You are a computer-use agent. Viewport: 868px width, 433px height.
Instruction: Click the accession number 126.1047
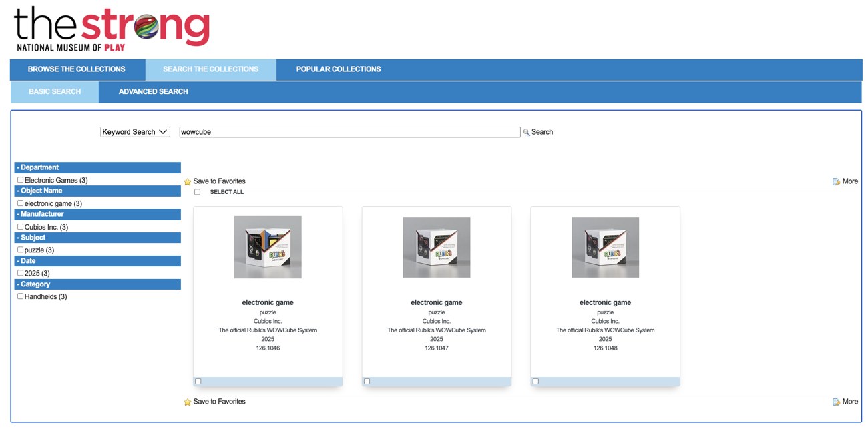[x=437, y=348]
